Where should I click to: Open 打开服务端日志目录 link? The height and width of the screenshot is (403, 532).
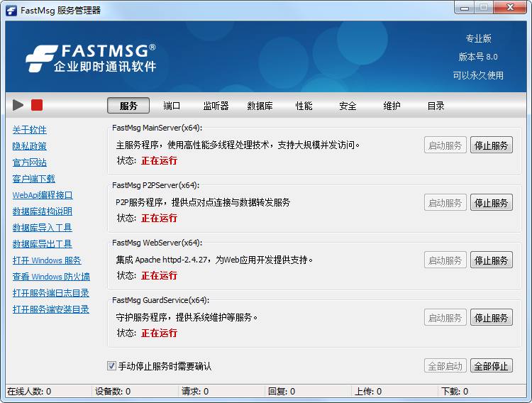51,292
